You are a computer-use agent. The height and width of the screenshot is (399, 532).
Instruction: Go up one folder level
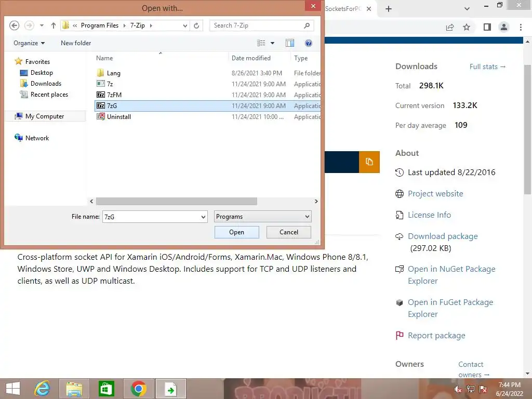coord(54,25)
